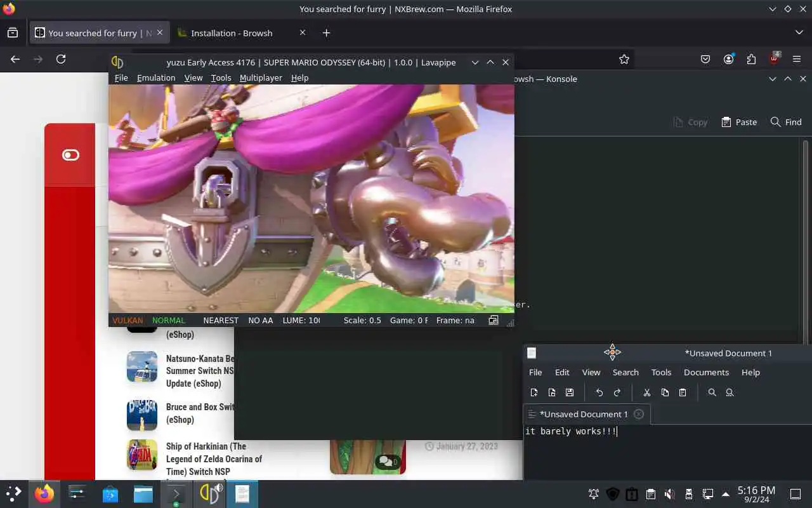812x508 pixels.
Task: Open Firefox extensions puzzle icon
Action: tap(751, 59)
